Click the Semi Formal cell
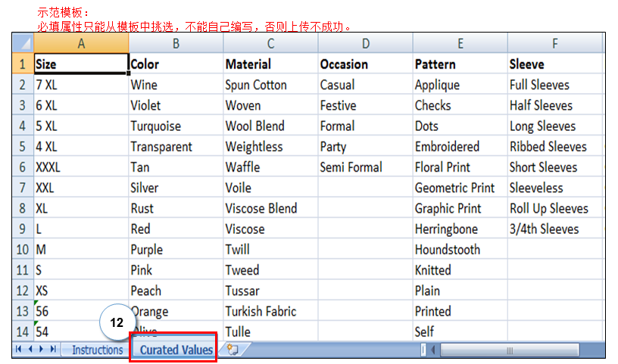 tap(365, 166)
